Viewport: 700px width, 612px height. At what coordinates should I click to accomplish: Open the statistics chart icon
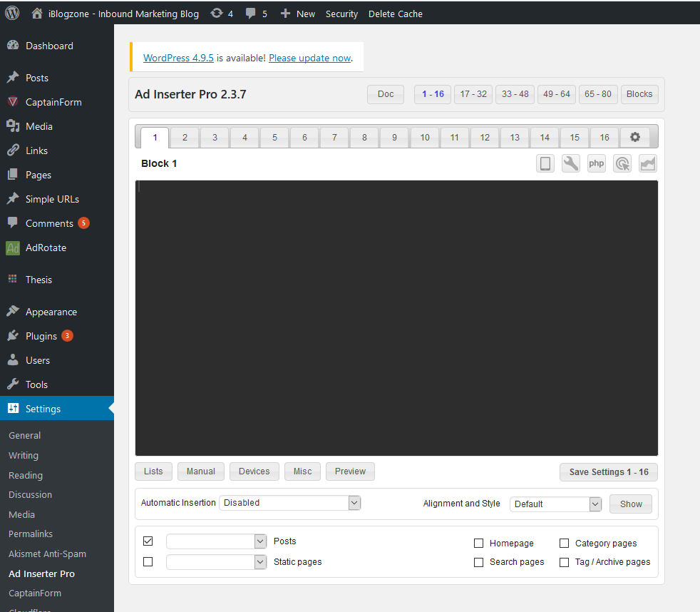tap(648, 163)
